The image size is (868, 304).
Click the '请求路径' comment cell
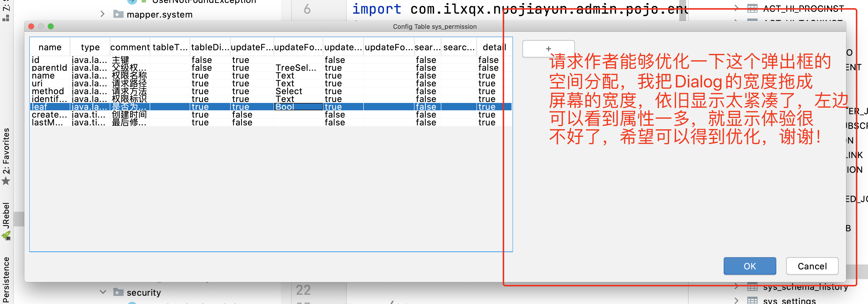130,83
